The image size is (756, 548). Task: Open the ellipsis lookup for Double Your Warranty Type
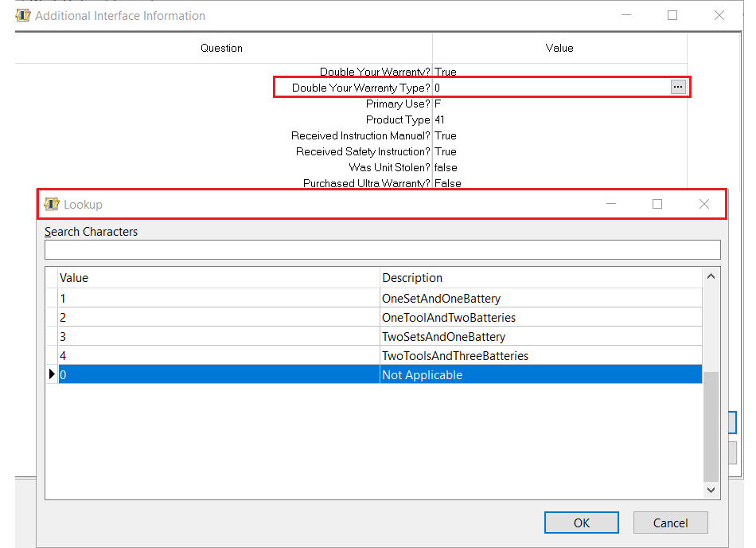pyautogui.click(x=678, y=88)
